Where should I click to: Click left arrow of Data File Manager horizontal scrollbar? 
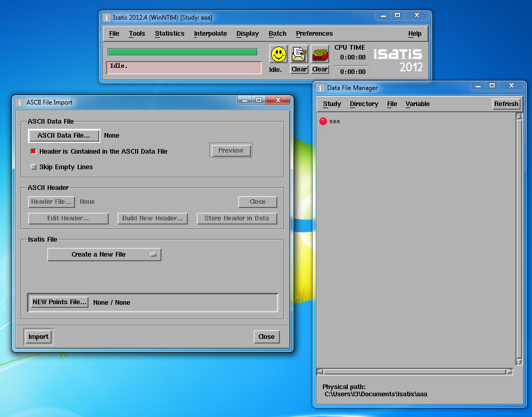[x=320, y=371]
